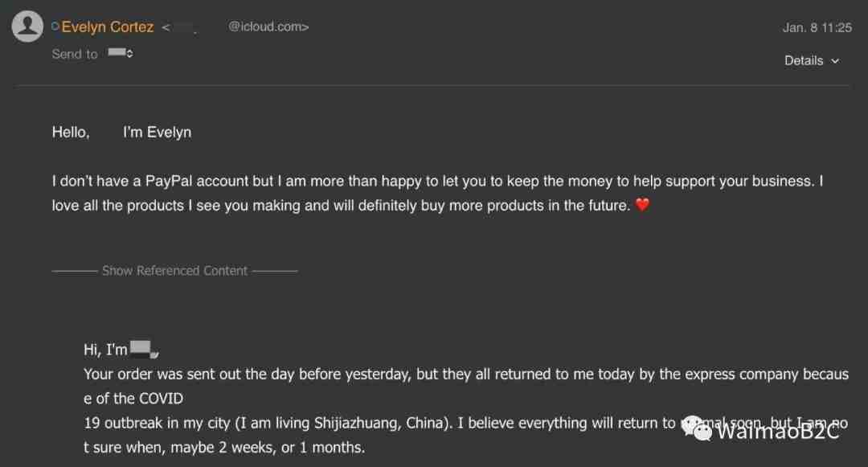The height and width of the screenshot is (467, 868).
Task: Select the sender name Evelyn Cortez
Action: point(108,27)
